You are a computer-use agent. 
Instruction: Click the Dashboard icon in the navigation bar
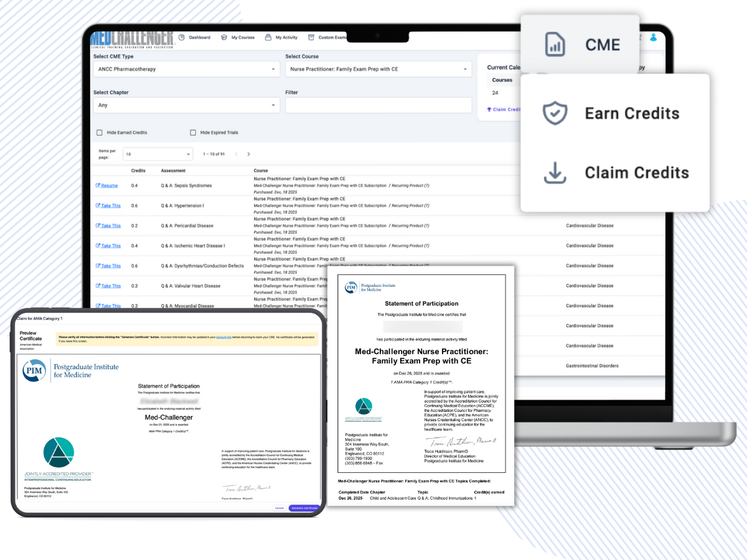[x=181, y=37]
